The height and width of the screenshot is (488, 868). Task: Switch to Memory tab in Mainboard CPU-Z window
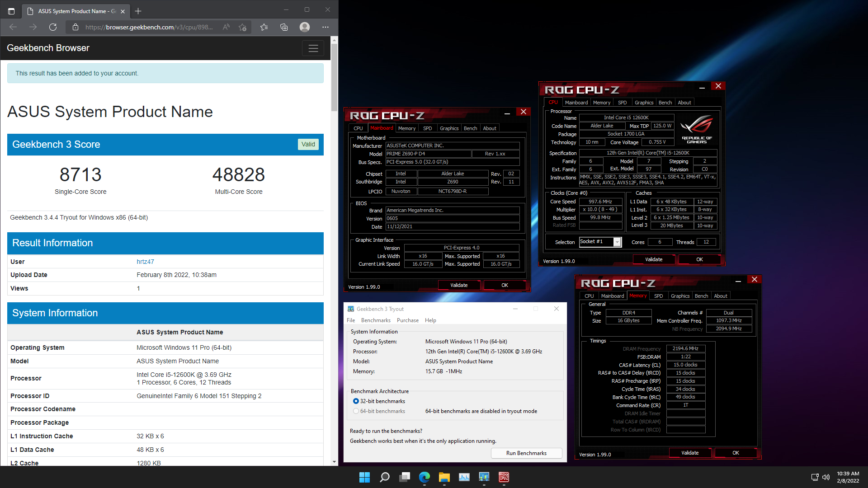tap(407, 128)
